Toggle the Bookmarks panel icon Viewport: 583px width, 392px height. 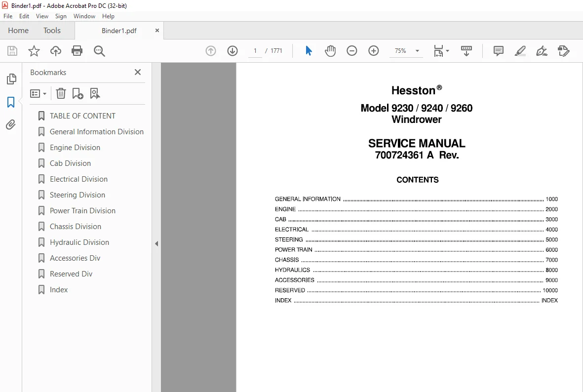tap(11, 102)
